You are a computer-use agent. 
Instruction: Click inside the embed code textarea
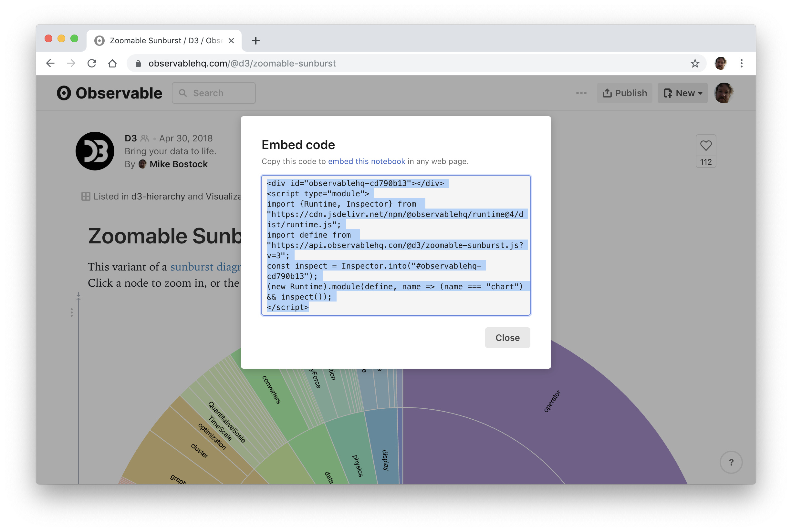click(x=395, y=245)
